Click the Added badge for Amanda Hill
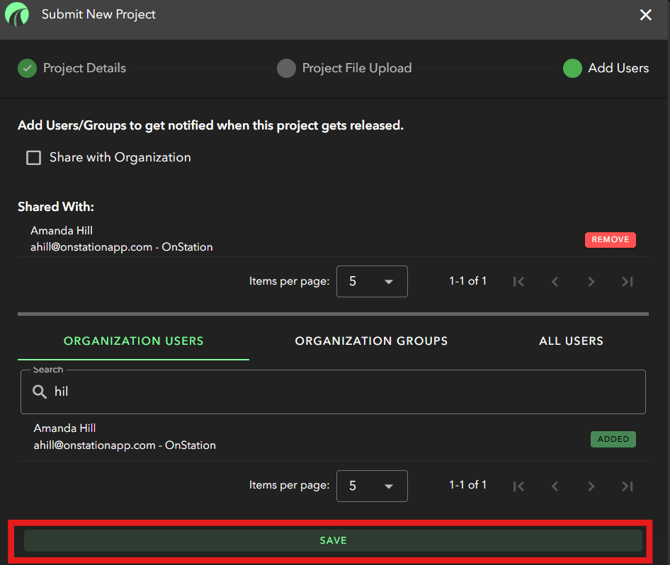Viewport: 670px width, 565px height. pos(612,439)
